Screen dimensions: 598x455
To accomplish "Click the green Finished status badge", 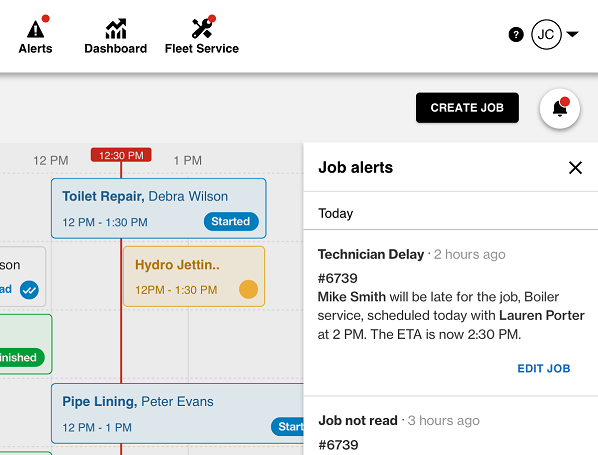I will tap(21, 357).
